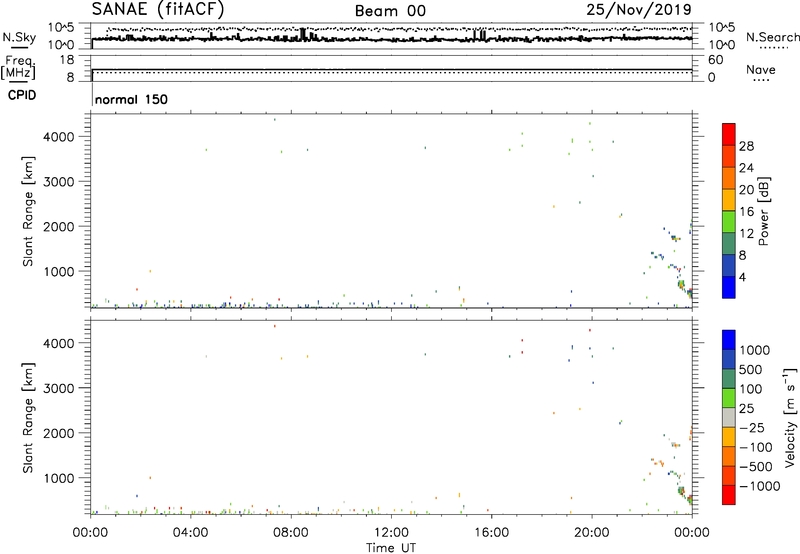Click the -25 velocity colorbar label
Viewport: 800px width, 554px height.
[x=751, y=427]
